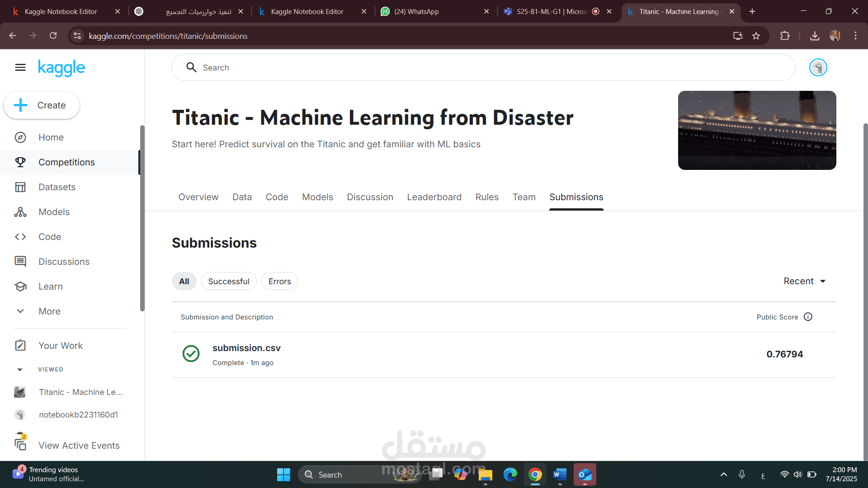The image size is (868, 488).
Task: Open the browser extensions menu
Action: click(x=785, y=36)
